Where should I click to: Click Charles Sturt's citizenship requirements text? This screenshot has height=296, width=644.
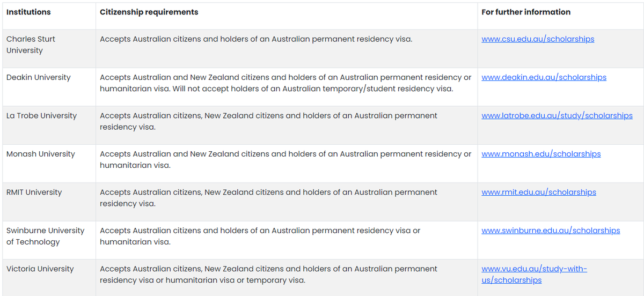pos(256,39)
